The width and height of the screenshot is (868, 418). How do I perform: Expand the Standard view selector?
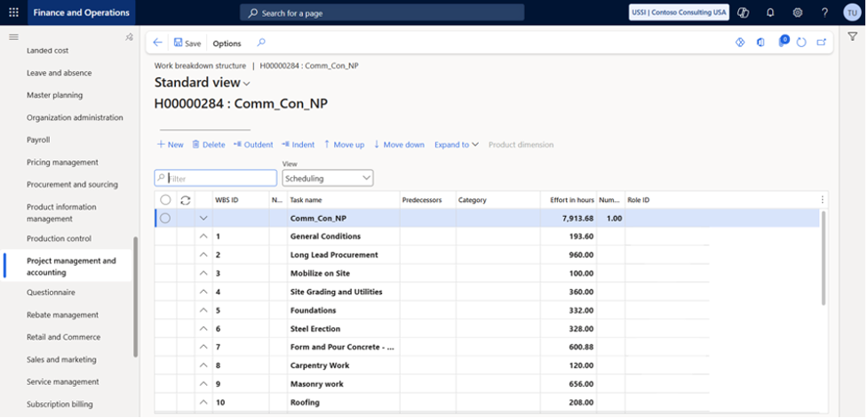click(x=203, y=83)
